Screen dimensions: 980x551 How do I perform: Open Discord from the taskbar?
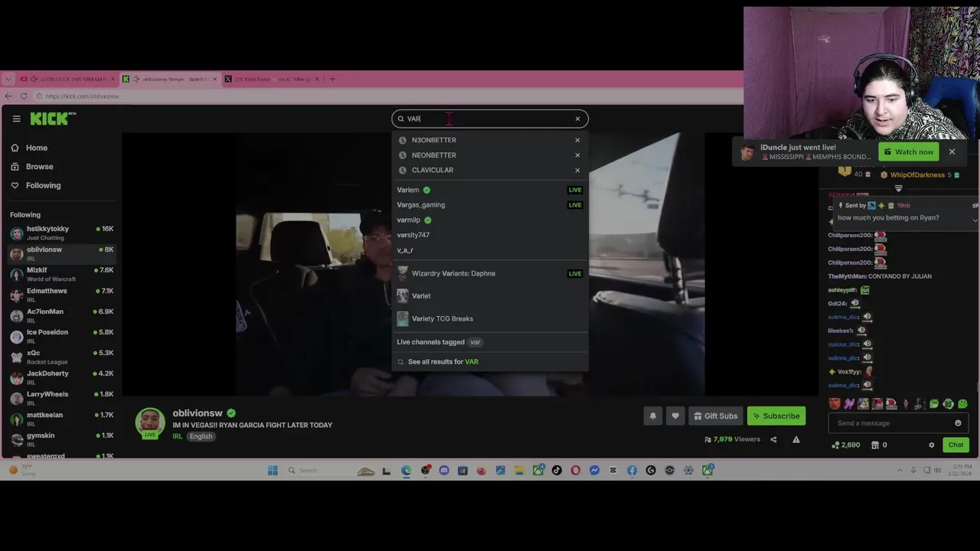coord(444,471)
